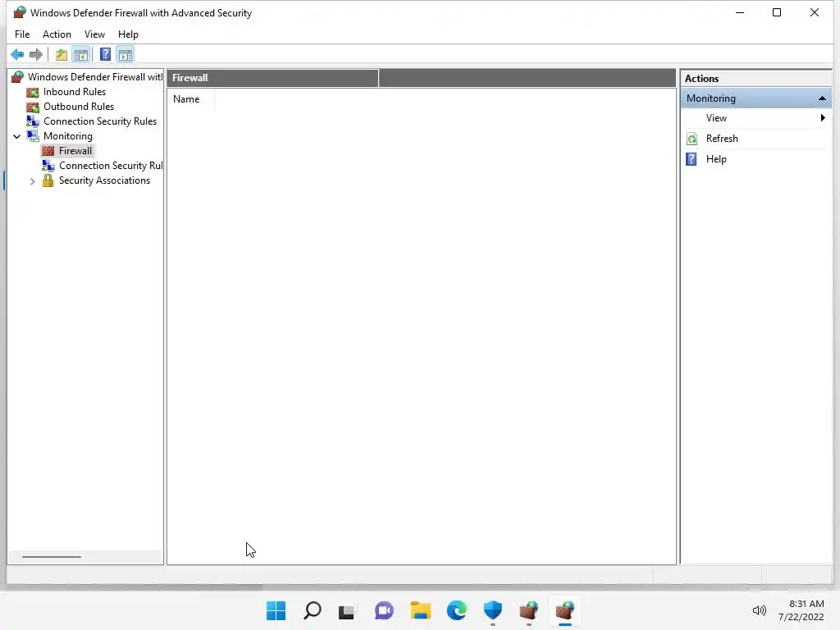The image size is (840, 630).
Task: Open the Help menu in menu bar
Action: click(128, 34)
